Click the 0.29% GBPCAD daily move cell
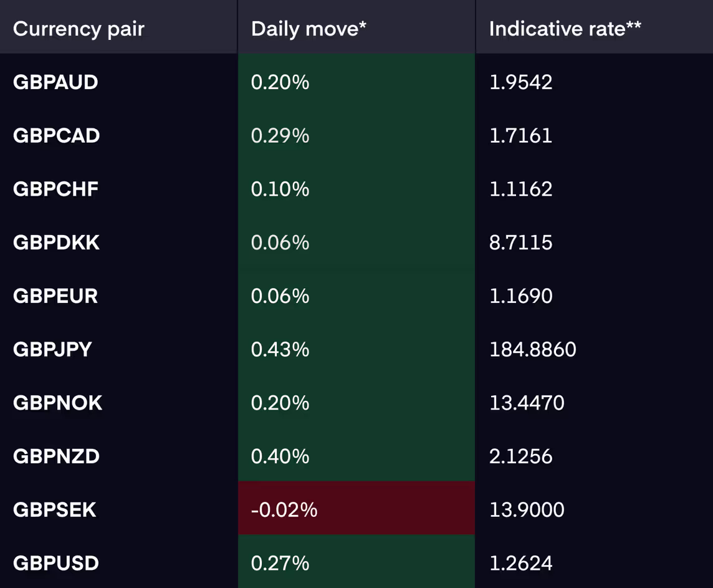713x588 pixels. coord(356,135)
